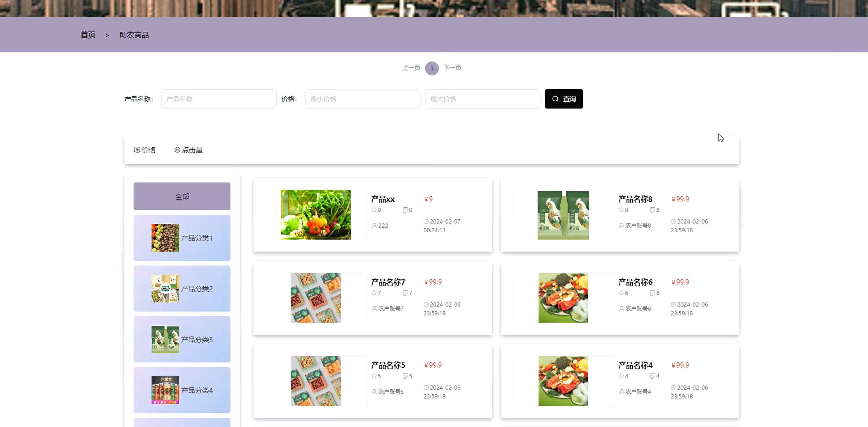Click 00:24:11 timestamp text
868x427 pixels.
pos(434,230)
